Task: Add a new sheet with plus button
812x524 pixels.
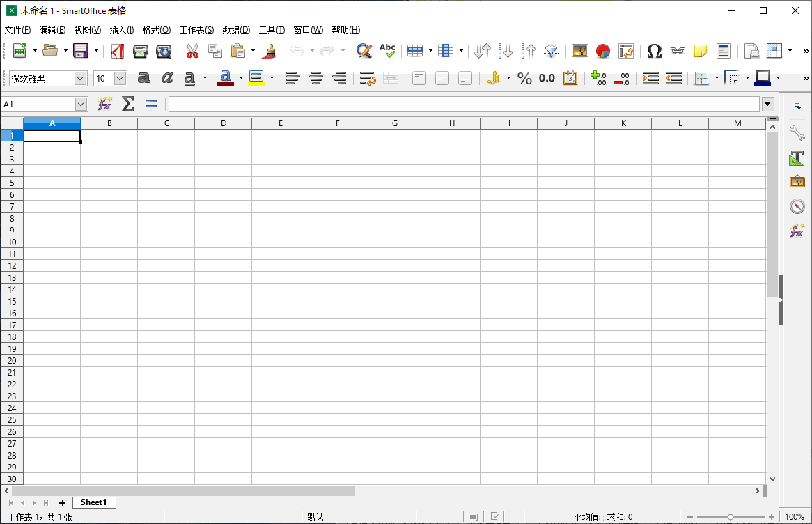Action: [62, 503]
